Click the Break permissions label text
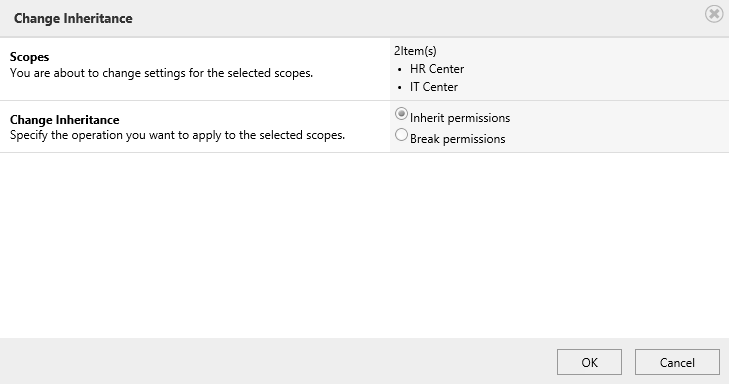Screen dimensions: 729x384 457,139
